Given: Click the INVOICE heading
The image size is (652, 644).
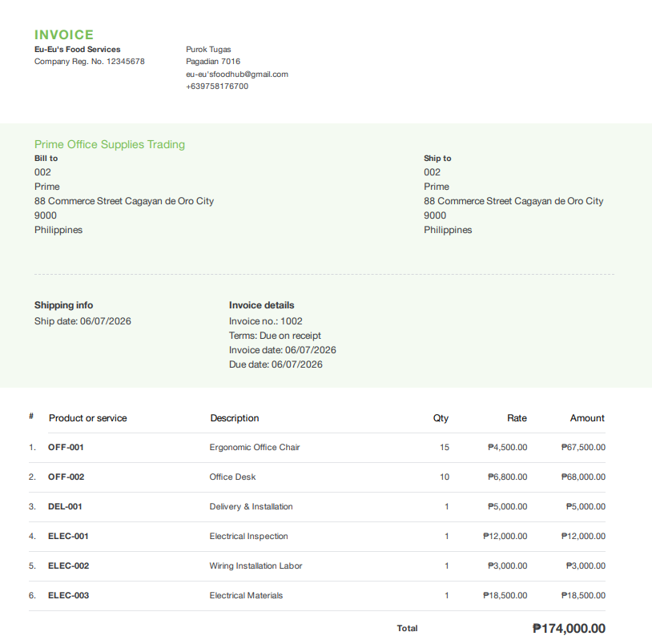Looking at the screenshot, I should (x=64, y=34).
